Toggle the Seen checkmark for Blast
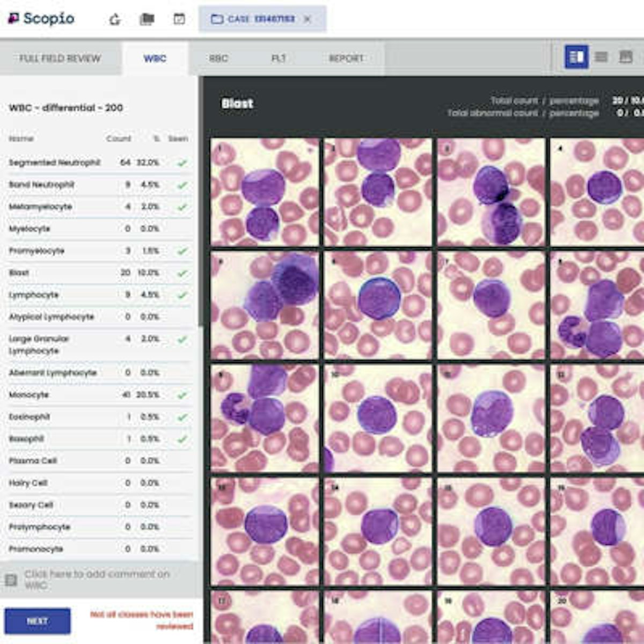 pos(182,273)
